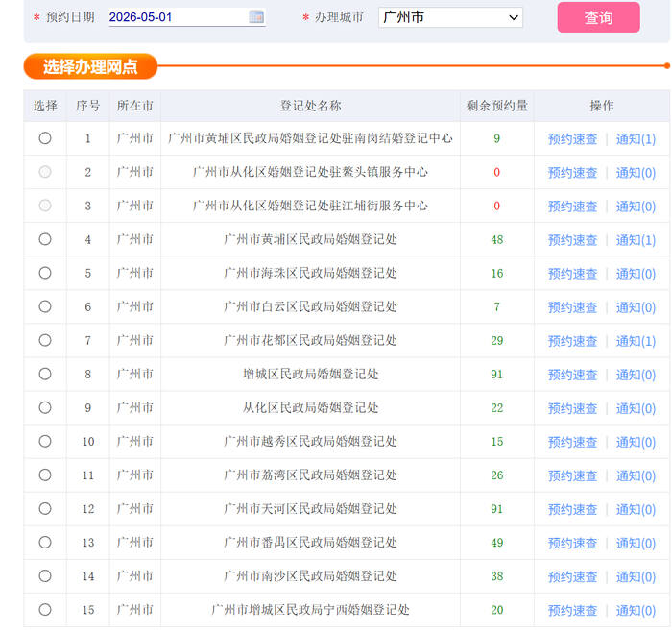Select 天河区民政局婚姻登记处 radio button
The height and width of the screenshot is (633, 672).
45,508
